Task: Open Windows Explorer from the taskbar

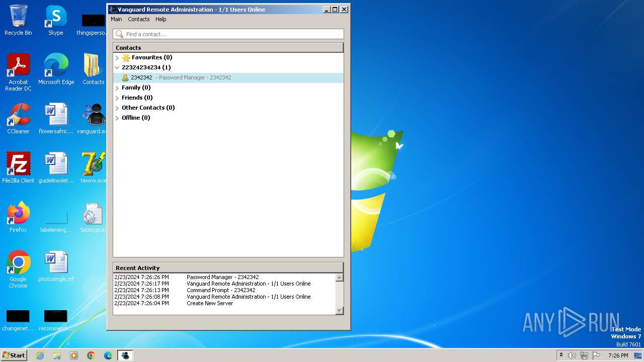Action: 57,355
